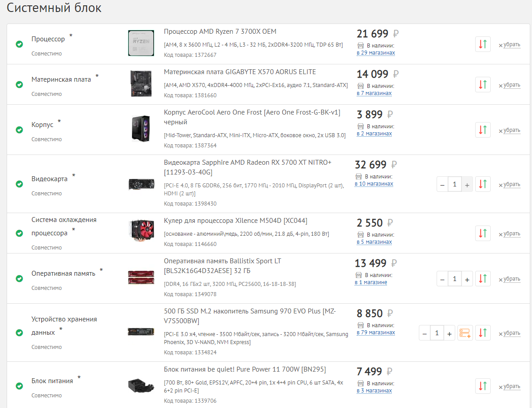Click the swap arrows icon for the processor row

pyautogui.click(x=483, y=44)
